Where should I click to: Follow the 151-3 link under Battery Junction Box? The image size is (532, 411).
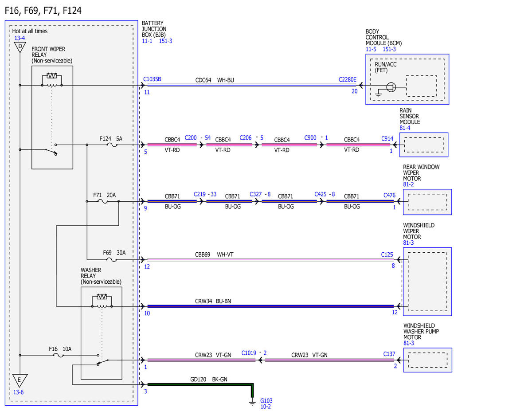click(165, 41)
